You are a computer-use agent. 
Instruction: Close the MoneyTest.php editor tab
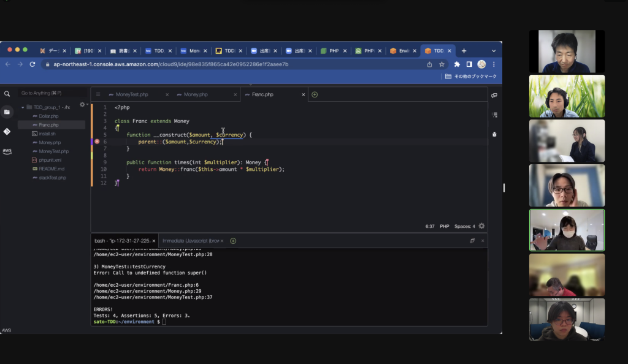pos(167,95)
